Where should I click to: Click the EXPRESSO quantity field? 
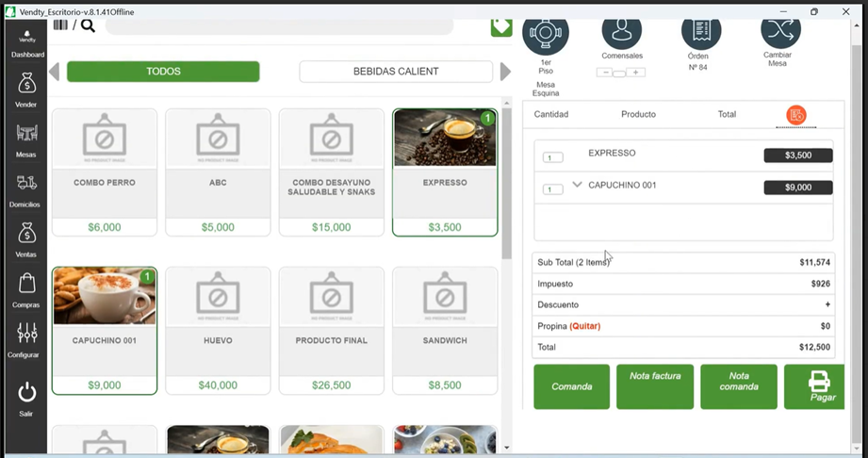click(552, 157)
